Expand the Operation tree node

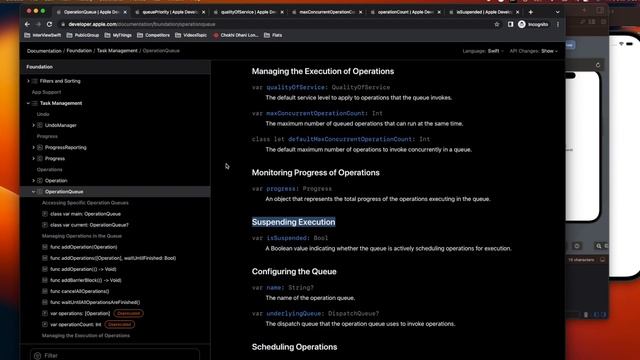33,180
